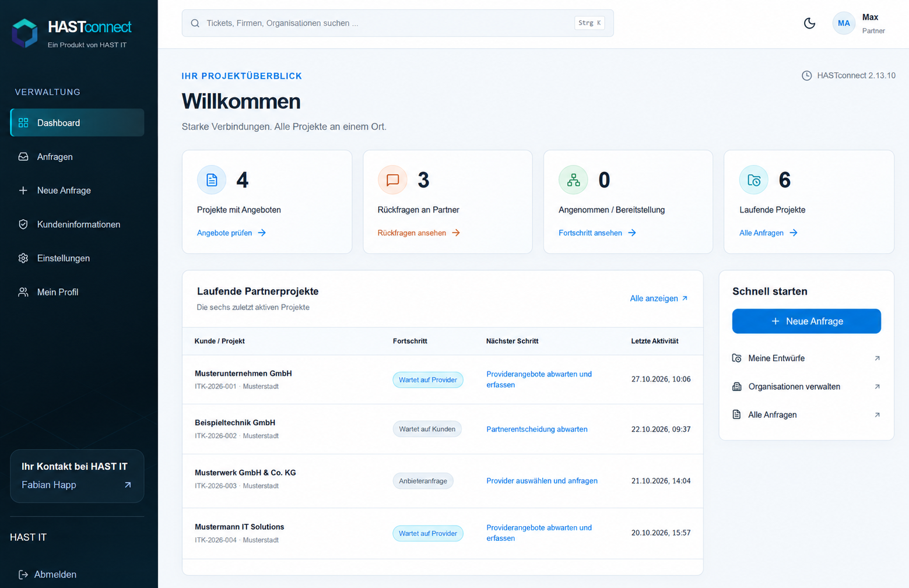Image resolution: width=909 pixels, height=588 pixels.
Task: Select the Mustermann IT Solutions project name
Action: pyautogui.click(x=240, y=527)
